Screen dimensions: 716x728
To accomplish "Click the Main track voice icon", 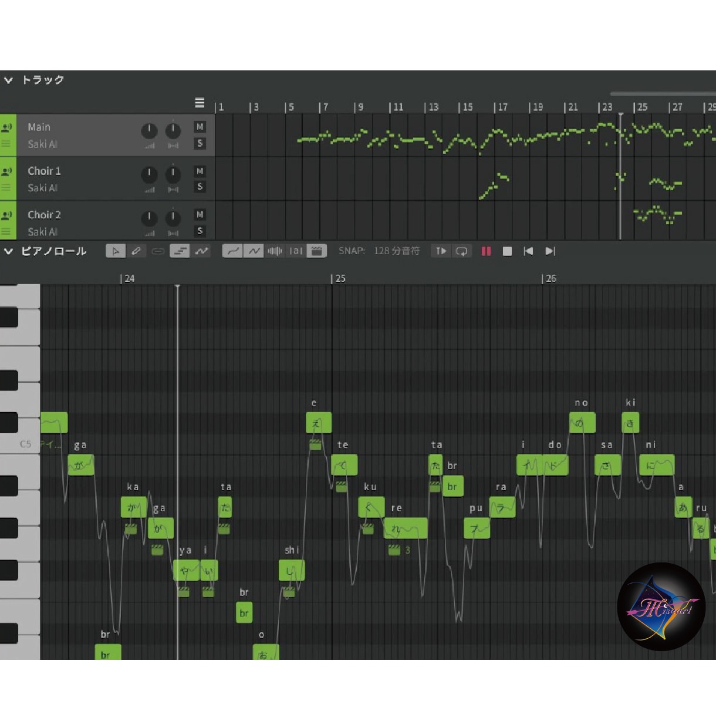I will click(8, 127).
